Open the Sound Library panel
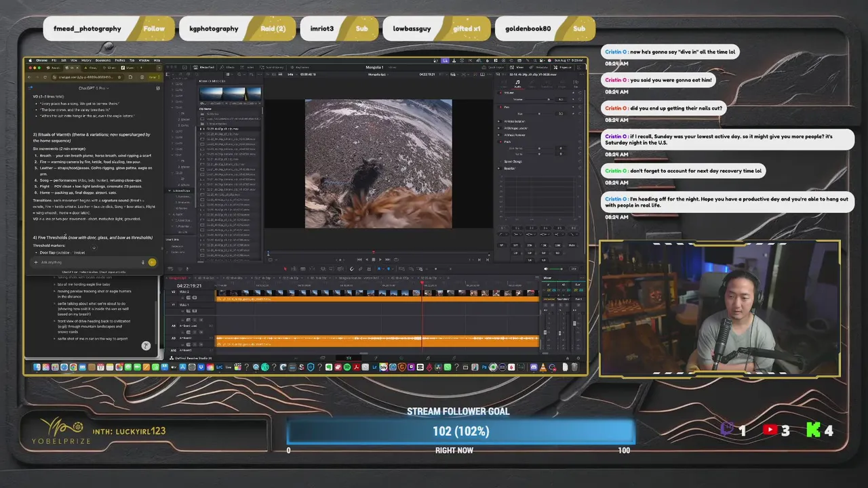The image size is (868, 488). click(271, 67)
